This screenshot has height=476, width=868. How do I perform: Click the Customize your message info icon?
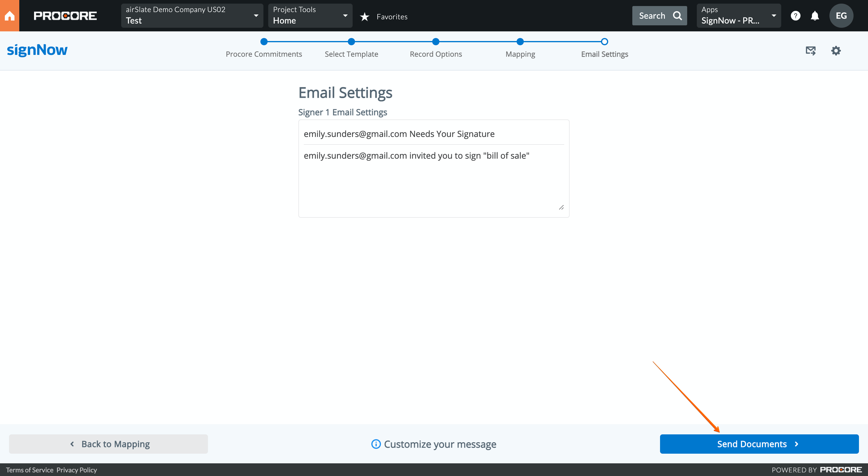coord(376,444)
